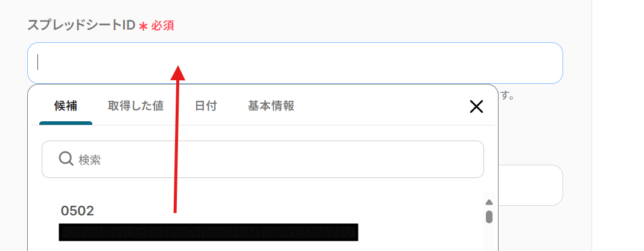The width and height of the screenshot is (644, 251).
Task: Click the input field partly hidden behind popup
Action: (x=531, y=185)
